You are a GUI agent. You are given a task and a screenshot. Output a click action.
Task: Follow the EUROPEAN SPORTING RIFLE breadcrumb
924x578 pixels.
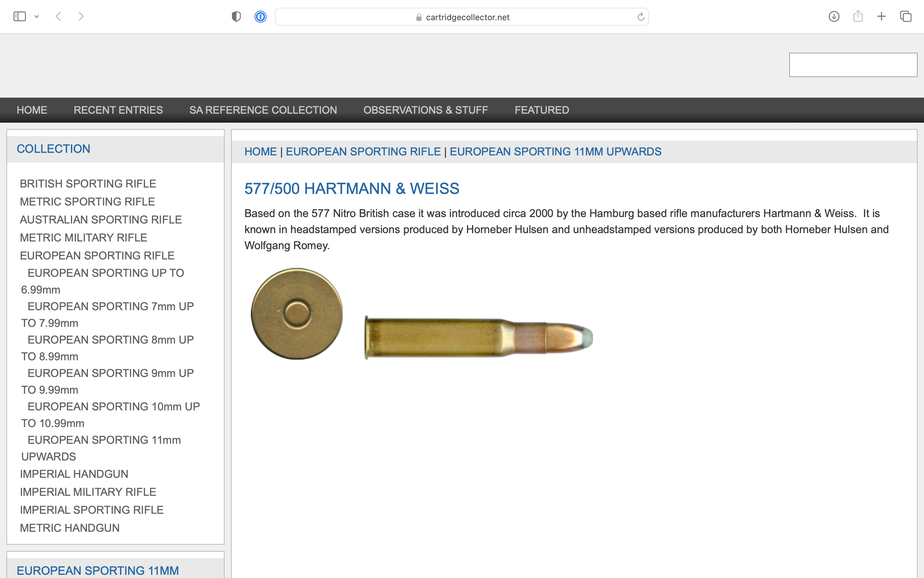point(363,152)
